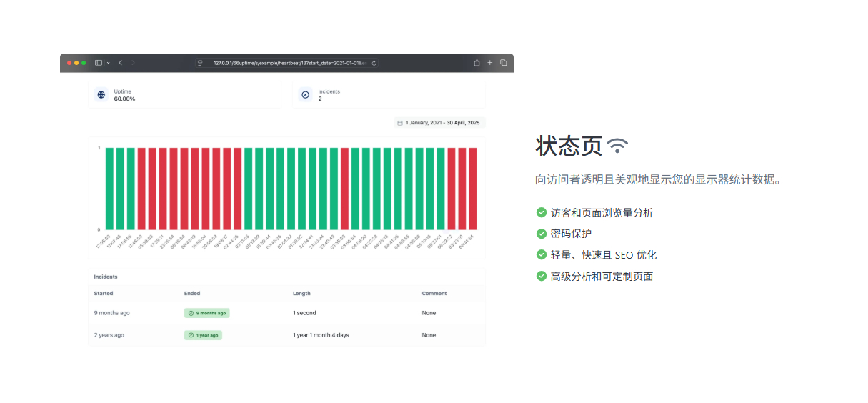Go back with the browser back arrow

(x=120, y=63)
